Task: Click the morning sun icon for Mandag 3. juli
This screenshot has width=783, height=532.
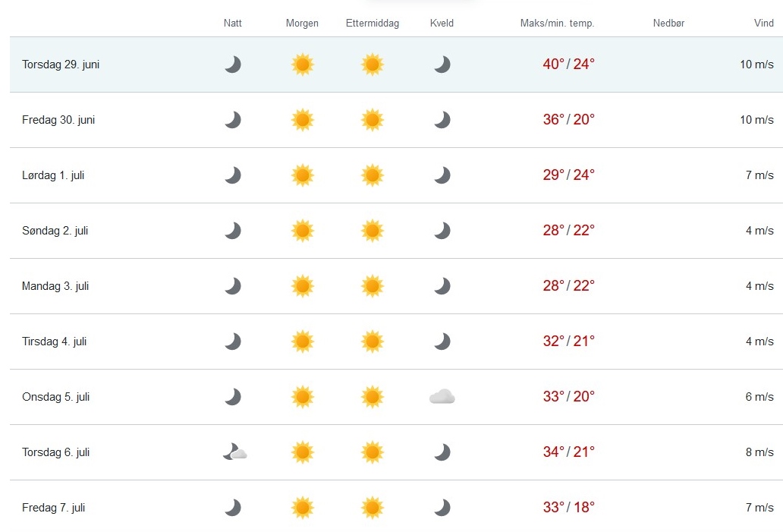Action: point(303,286)
